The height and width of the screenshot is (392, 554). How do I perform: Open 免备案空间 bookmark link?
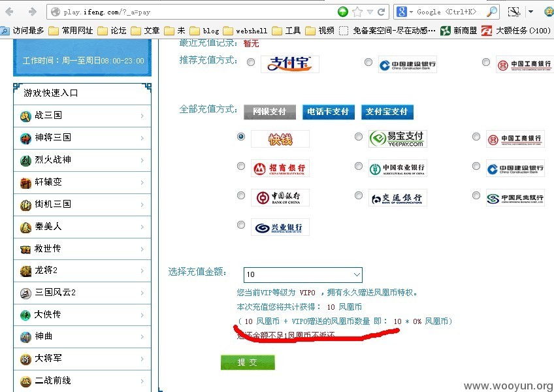[x=387, y=31]
